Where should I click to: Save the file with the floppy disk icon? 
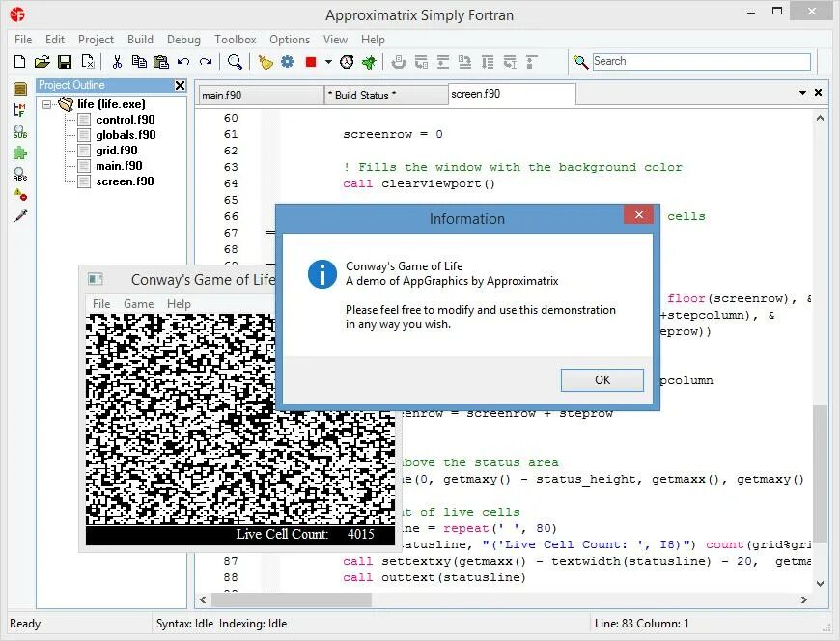(x=65, y=62)
